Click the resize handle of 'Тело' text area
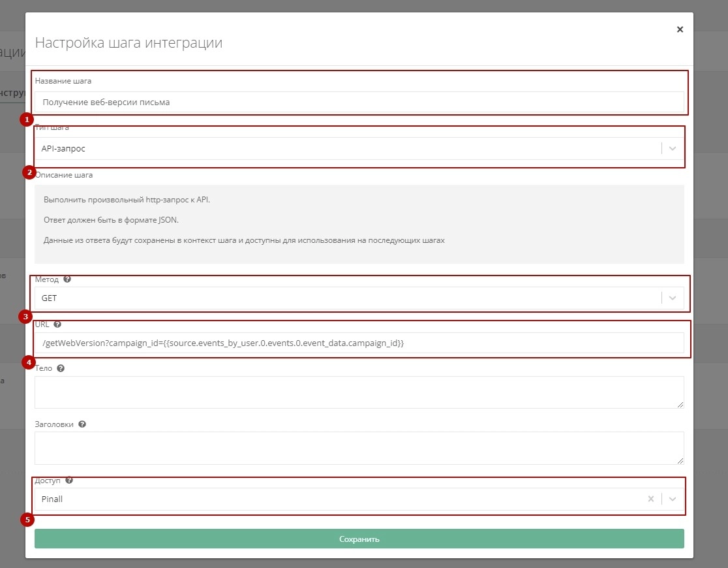728x568 pixels. click(x=680, y=405)
